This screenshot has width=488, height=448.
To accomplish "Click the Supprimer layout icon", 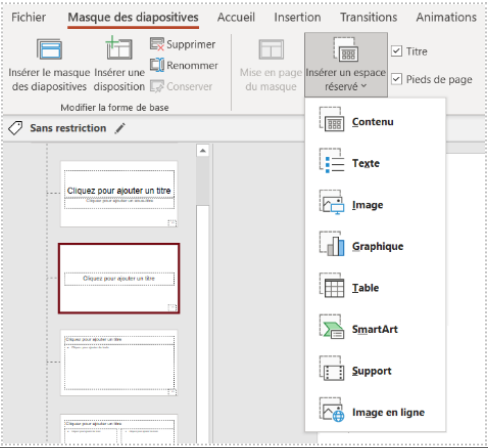I will pyautogui.click(x=157, y=44).
